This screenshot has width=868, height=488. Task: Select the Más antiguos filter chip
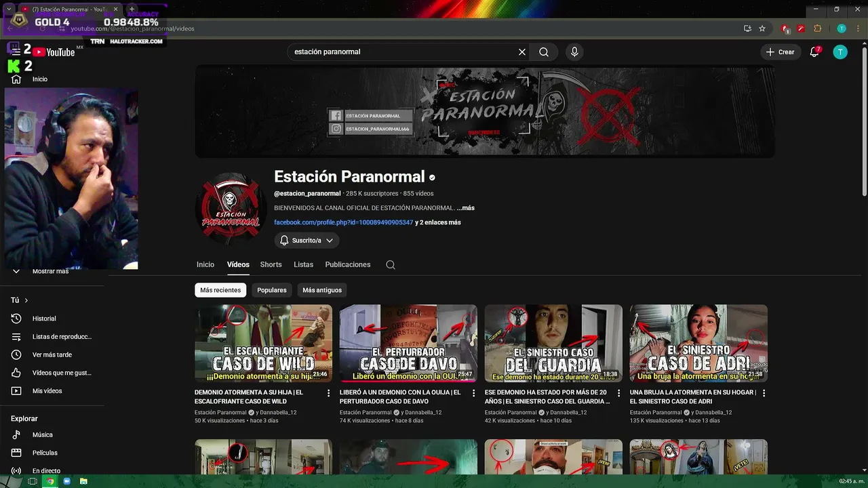(322, 290)
